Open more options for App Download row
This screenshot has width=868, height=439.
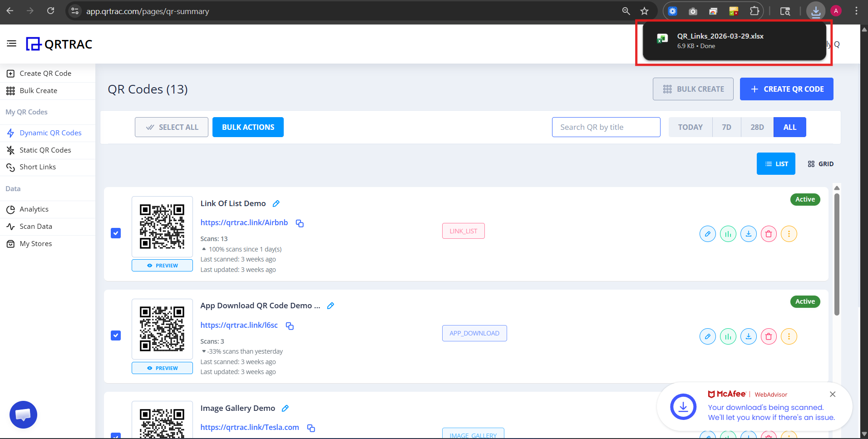[x=789, y=336]
